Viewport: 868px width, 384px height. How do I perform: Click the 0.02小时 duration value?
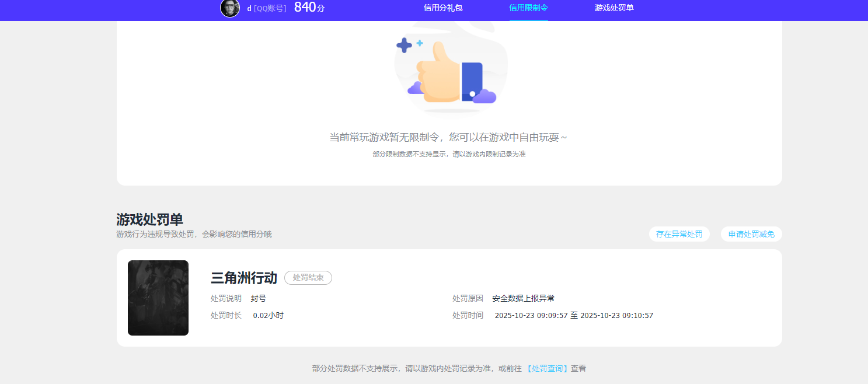pyautogui.click(x=269, y=316)
